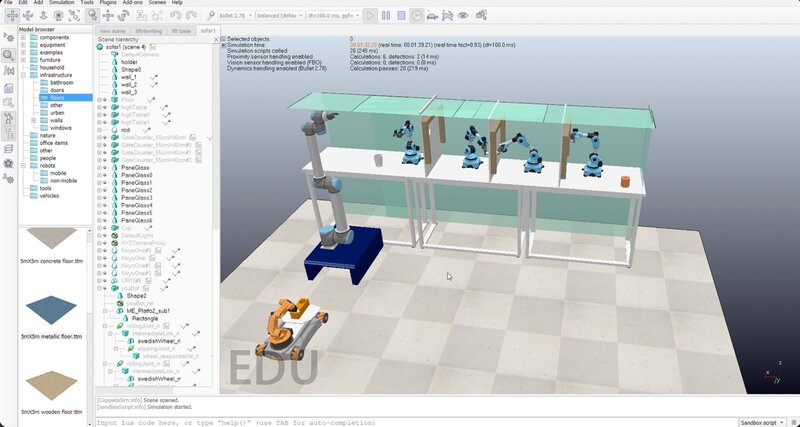The height and width of the screenshot is (427, 800).
Task: Select the camera pan tool
Action: coord(9,16)
